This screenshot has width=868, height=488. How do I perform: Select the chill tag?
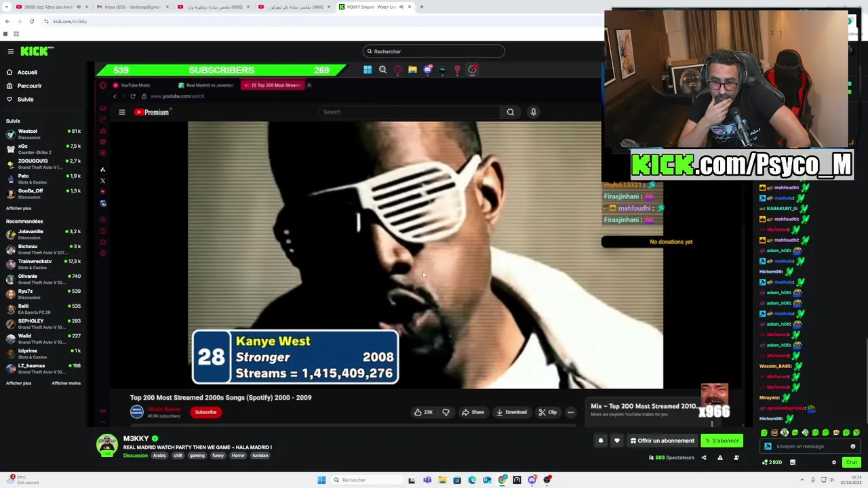point(178,455)
